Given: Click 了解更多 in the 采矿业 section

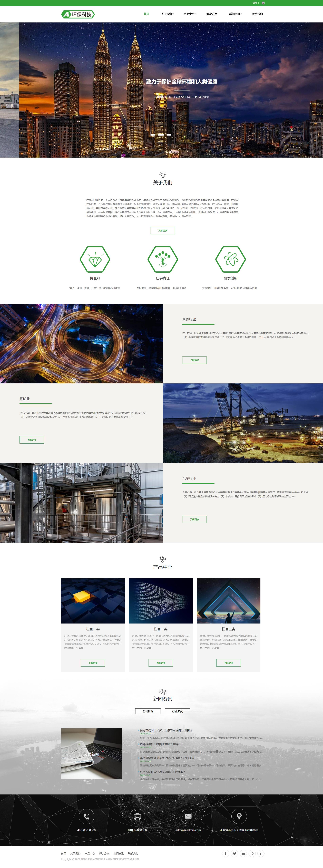Looking at the screenshot, I should 32,440.
